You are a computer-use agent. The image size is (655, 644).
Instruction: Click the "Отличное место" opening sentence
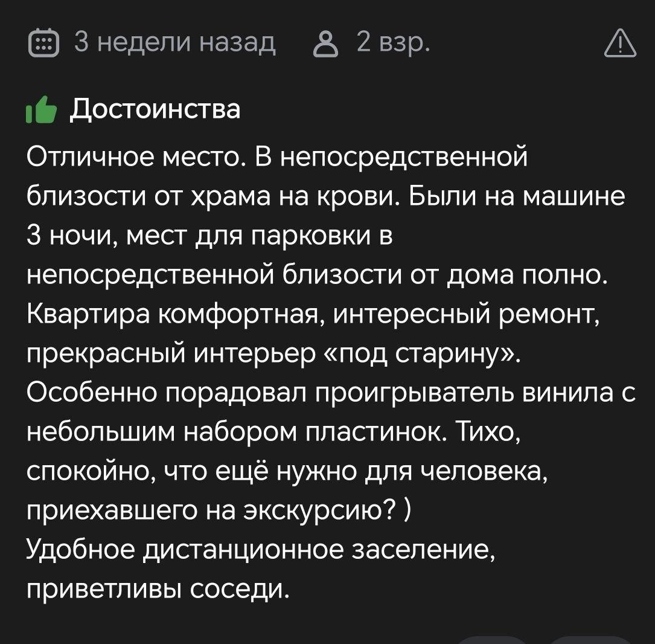135,157
